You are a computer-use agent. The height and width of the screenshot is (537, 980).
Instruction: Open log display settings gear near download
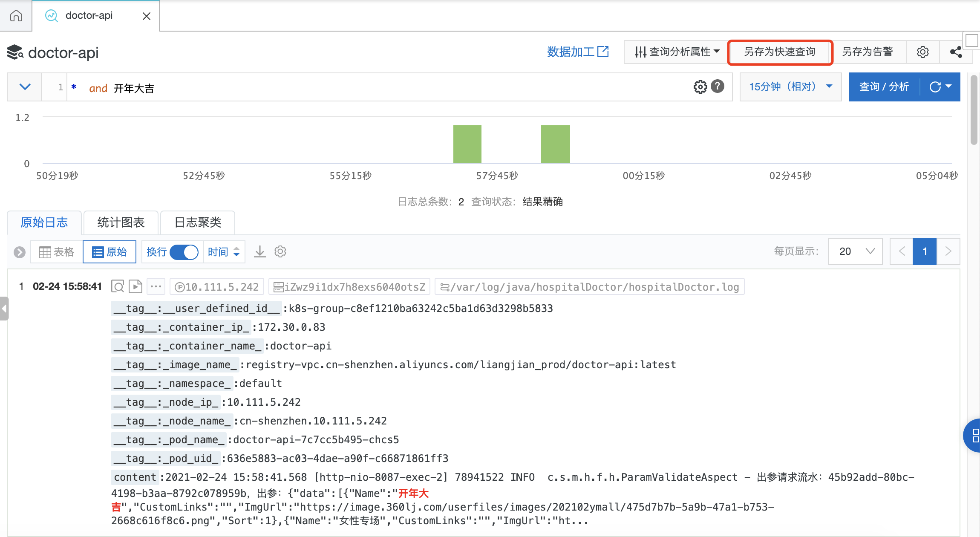tap(280, 251)
